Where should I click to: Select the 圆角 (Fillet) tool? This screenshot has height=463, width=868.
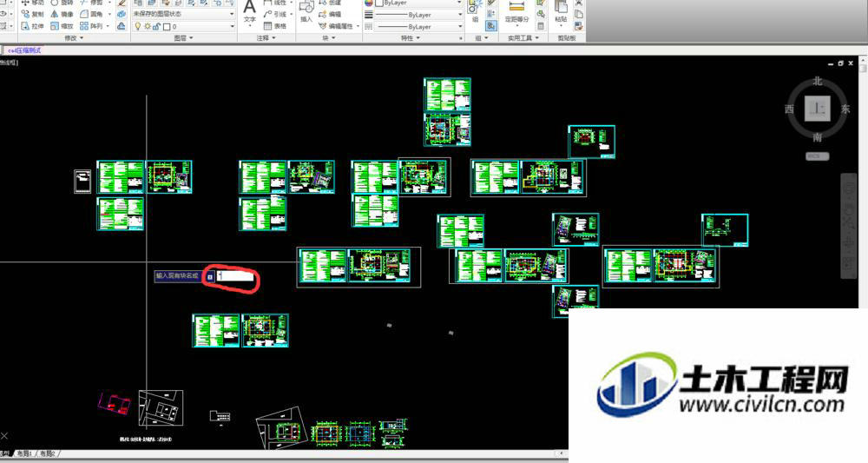point(91,14)
